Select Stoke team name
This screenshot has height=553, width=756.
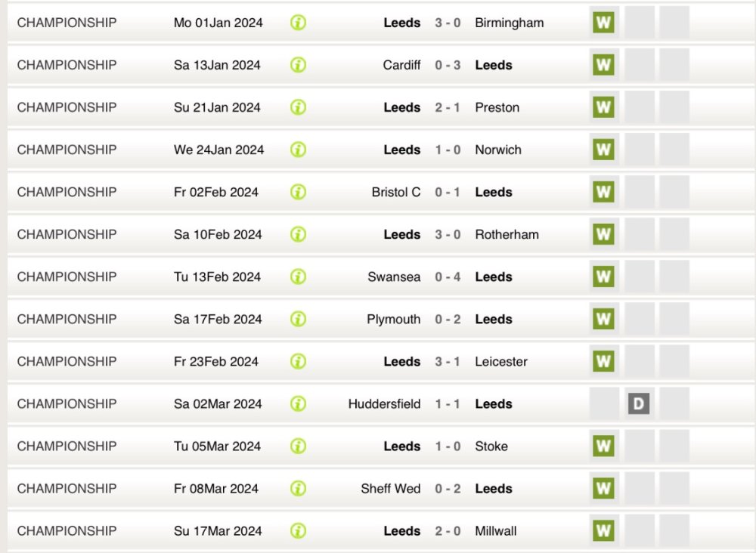pos(491,446)
